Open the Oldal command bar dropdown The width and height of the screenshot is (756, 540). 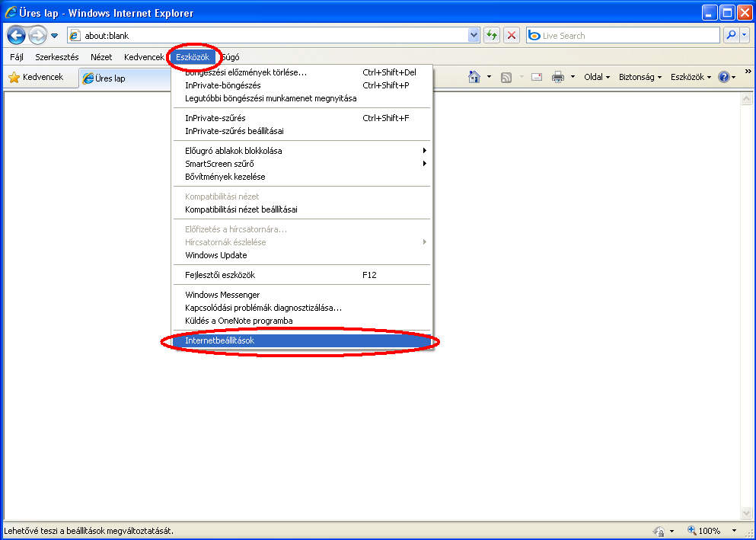click(x=597, y=77)
